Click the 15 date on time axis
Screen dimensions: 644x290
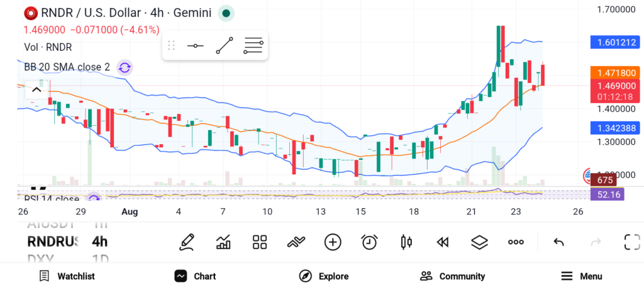(x=360, y=212)
